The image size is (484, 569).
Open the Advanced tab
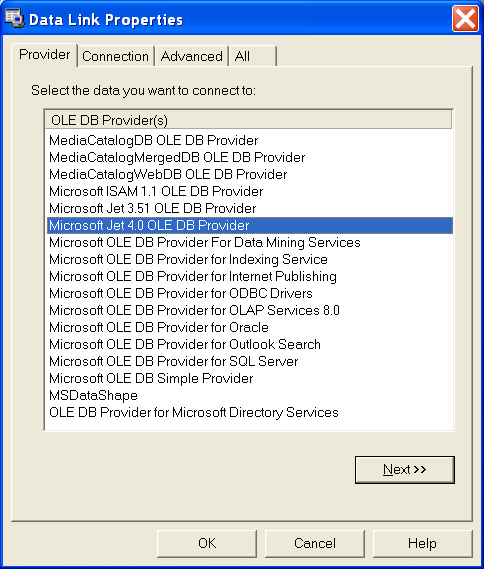[x=192, y=56]
